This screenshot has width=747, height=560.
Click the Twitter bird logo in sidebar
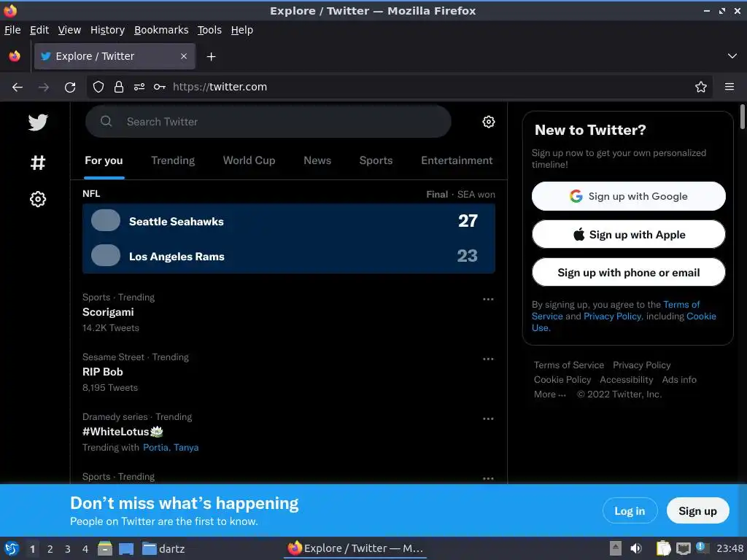38,122
